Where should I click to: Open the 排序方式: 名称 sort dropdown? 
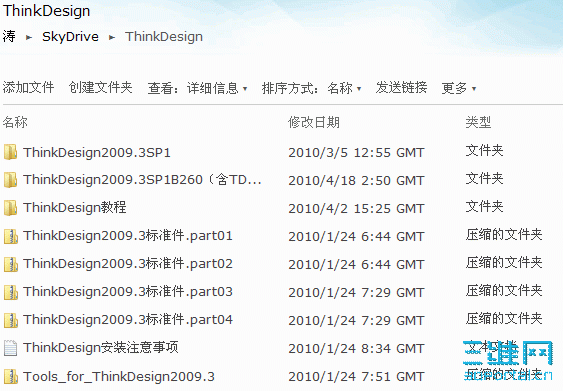click(311, 88)
